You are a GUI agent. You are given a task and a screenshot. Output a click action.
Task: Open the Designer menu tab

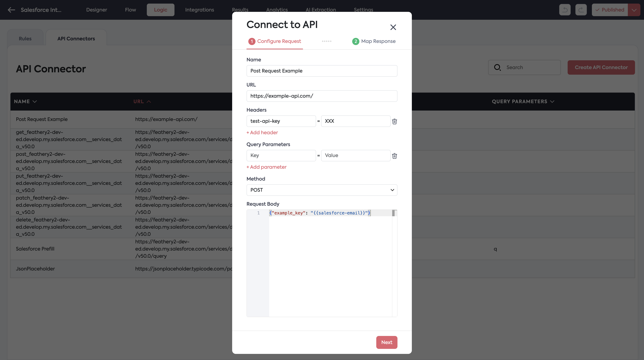96,10
